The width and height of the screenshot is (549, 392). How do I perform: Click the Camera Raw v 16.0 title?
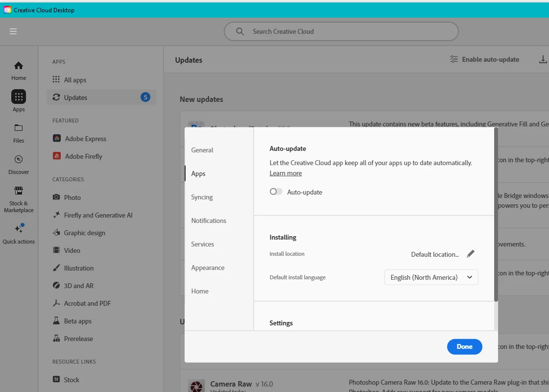[241, 384]
